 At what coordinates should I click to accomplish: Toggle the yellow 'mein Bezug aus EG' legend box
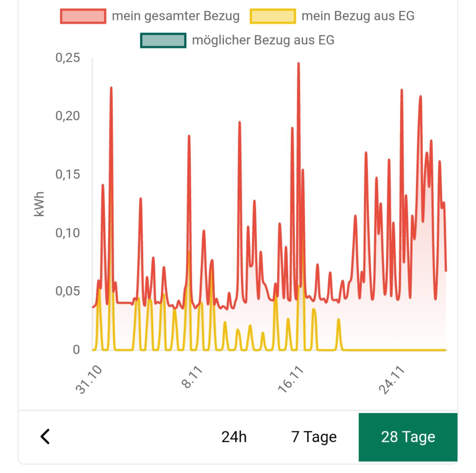273,16
